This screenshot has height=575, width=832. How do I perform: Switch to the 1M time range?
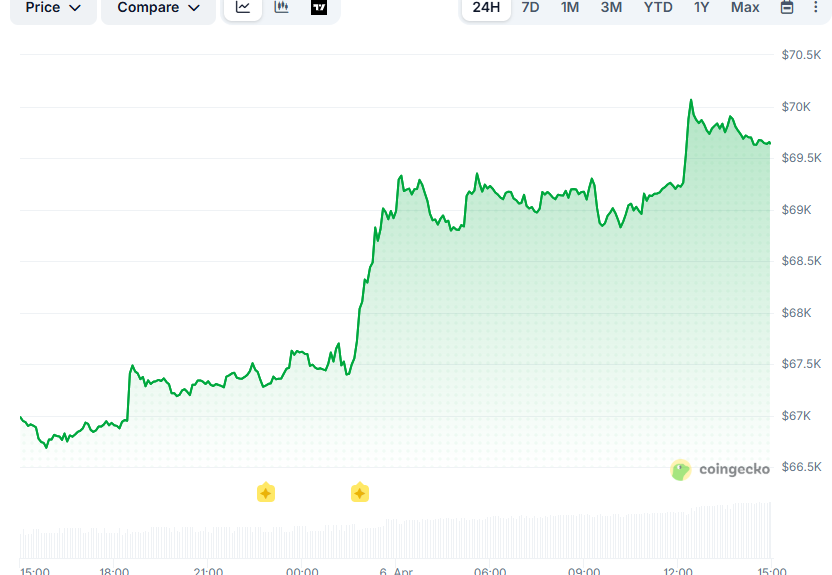click(x=569, y=8)
